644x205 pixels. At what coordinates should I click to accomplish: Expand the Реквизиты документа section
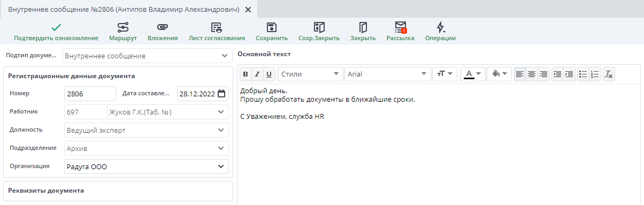click(x=118, y=191)
